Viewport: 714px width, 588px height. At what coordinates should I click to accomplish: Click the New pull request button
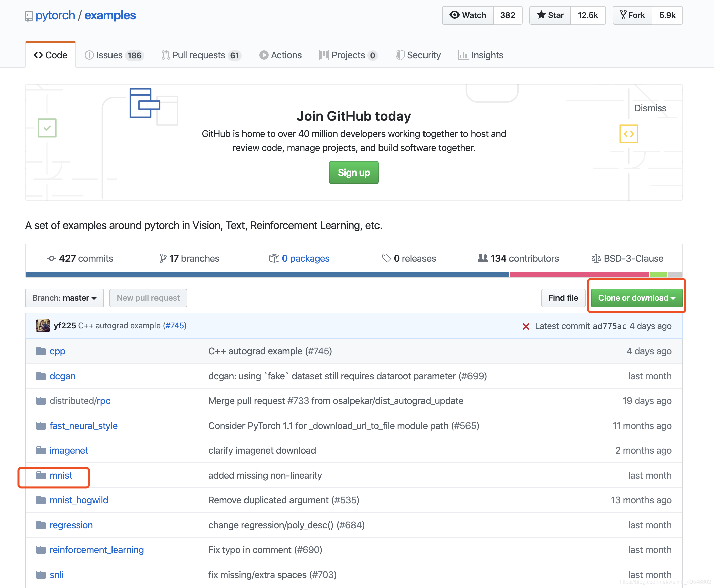pos(148,298)
